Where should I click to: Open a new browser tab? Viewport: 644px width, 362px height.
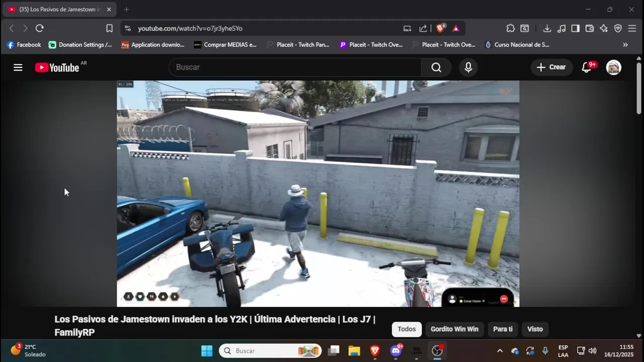126,10
